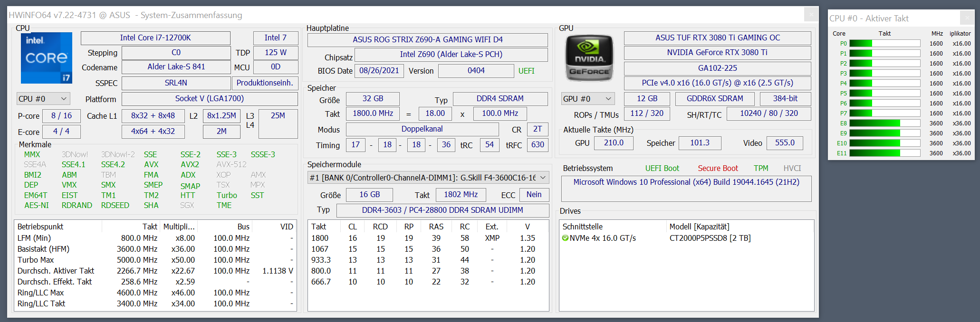Click the Intel Core i7 logo
980x322 pixels.
tap(47, 58)
